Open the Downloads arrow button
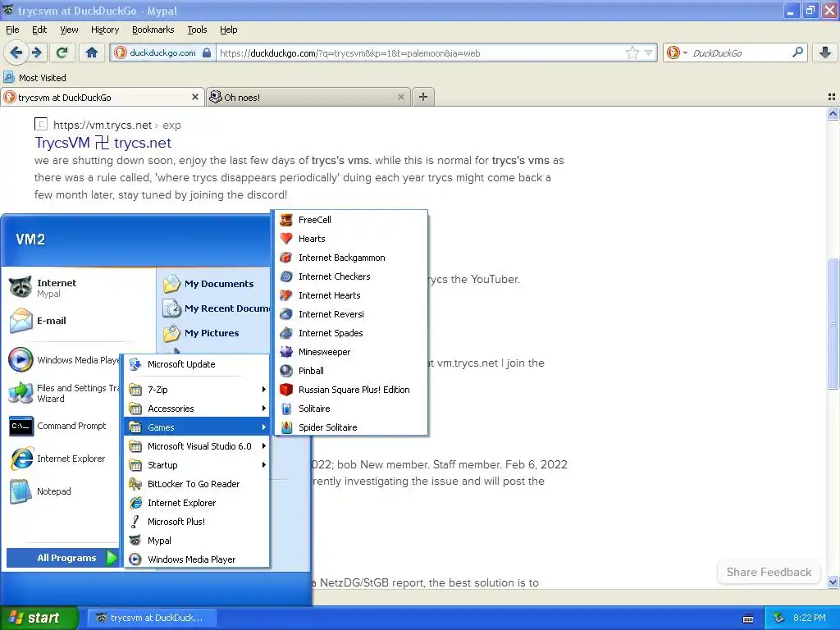840x630 pixels. pos(825,52)
